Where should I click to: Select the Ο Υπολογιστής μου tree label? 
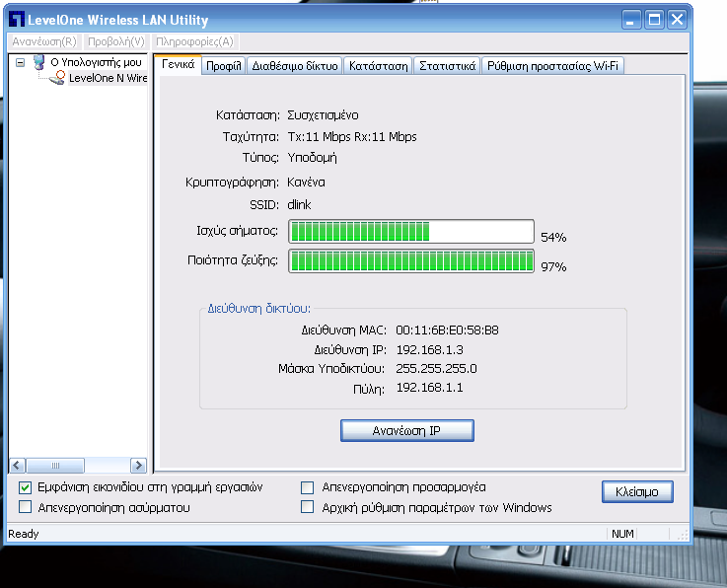[x=96, y=62]
